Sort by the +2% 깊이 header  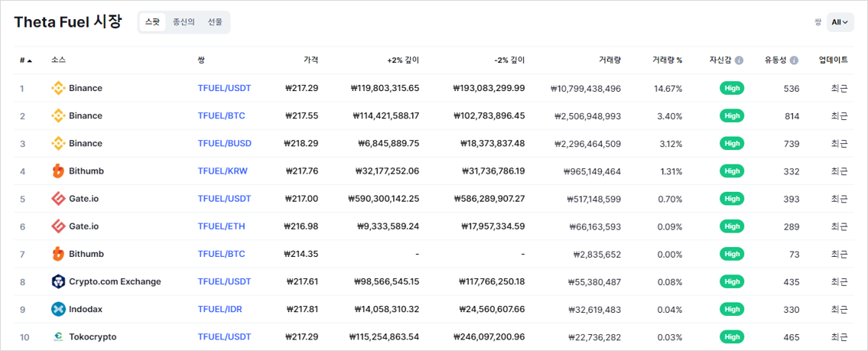[403, 60]
